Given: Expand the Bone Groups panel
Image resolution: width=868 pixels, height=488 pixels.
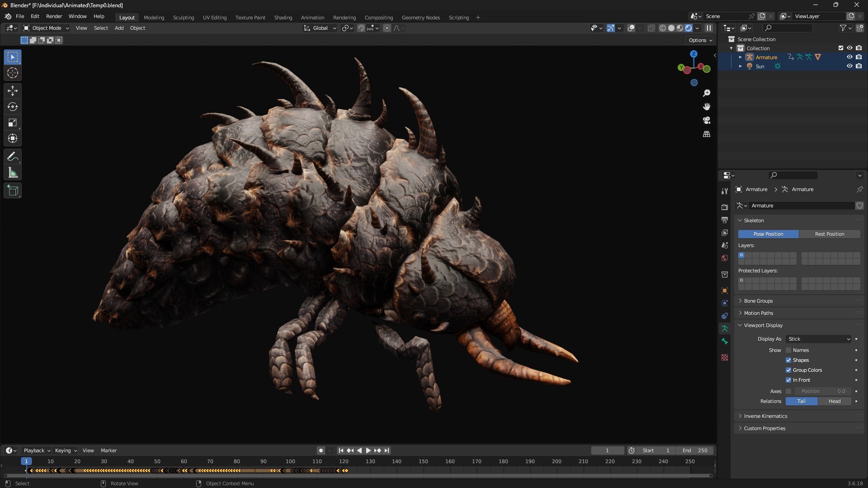Looking at the screenshot, I should (758, 301).
